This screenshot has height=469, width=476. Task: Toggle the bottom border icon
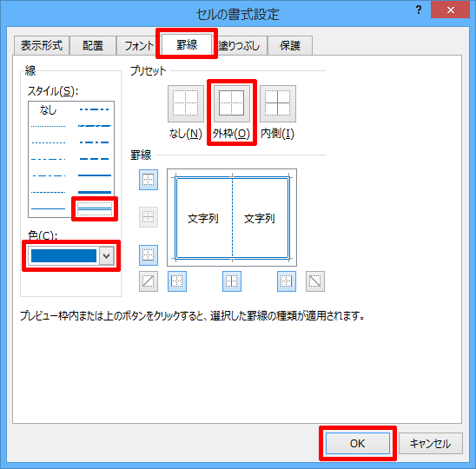[149, 255]
